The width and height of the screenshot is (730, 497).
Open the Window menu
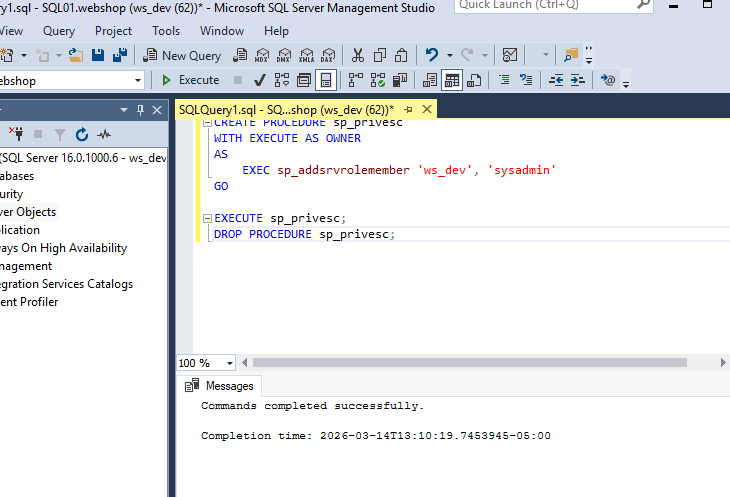pyautogui.click(x=222, y=31)
